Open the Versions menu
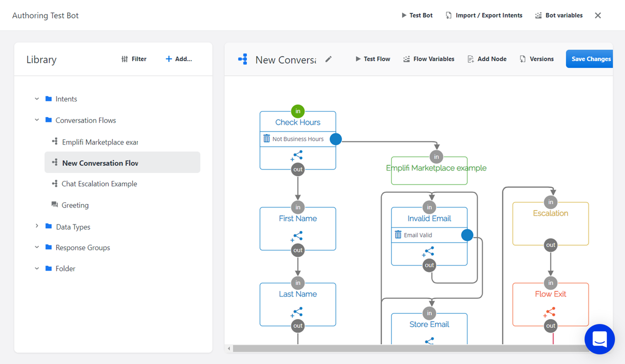 point(536,59)
